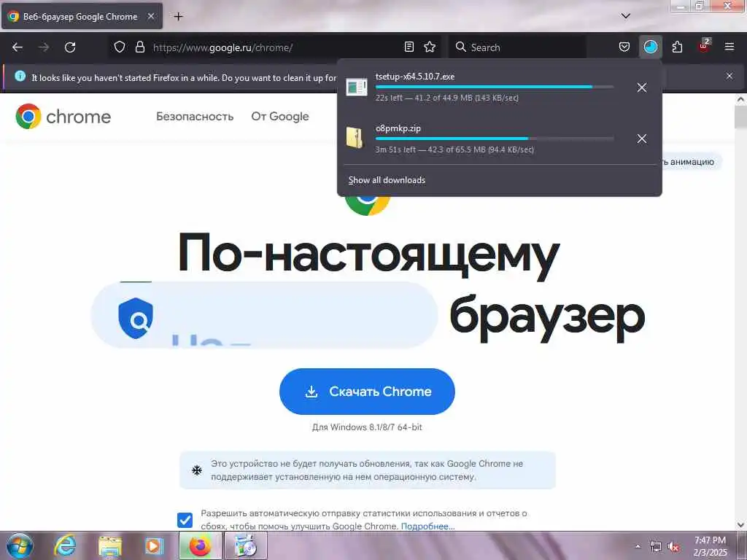Click the muted volume tray icon
The width and height of the screenshot is (747, 560).
[673, 547]
